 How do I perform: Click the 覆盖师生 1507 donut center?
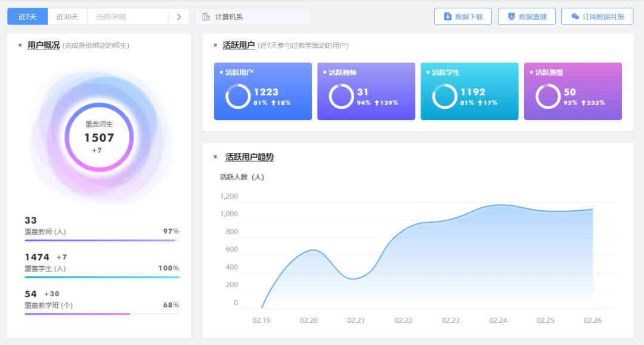pos(99,137)
